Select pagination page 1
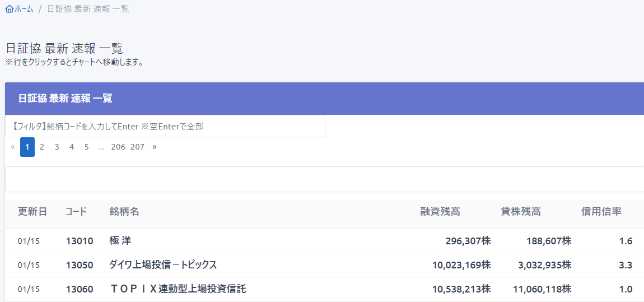This screenshot has height=302, width=644. [27, 147]
